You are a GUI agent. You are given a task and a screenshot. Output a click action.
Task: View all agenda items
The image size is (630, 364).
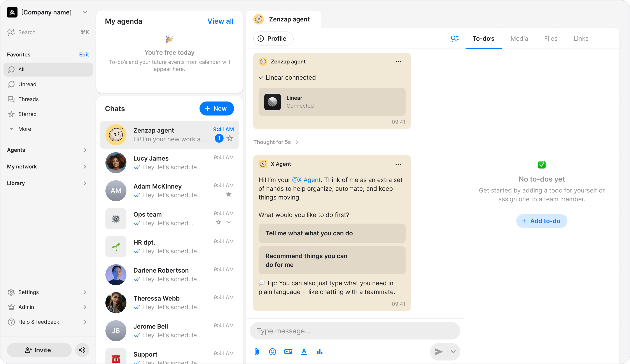[220, 21]
